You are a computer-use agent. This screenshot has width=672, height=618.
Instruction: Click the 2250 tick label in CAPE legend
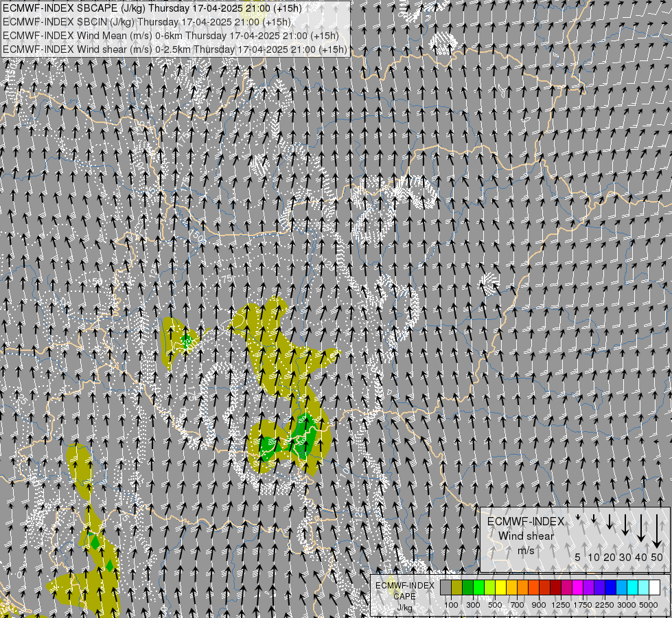tap(605, 605)
